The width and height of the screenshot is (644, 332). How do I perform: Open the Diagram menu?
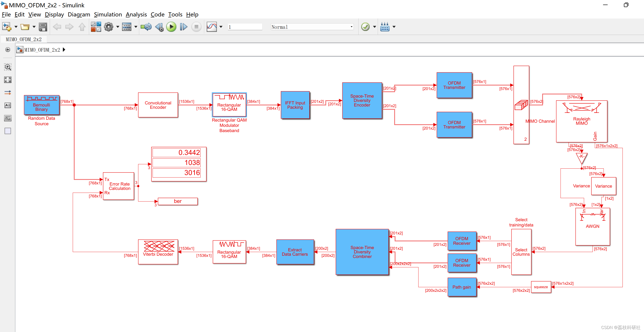point(79,14)
